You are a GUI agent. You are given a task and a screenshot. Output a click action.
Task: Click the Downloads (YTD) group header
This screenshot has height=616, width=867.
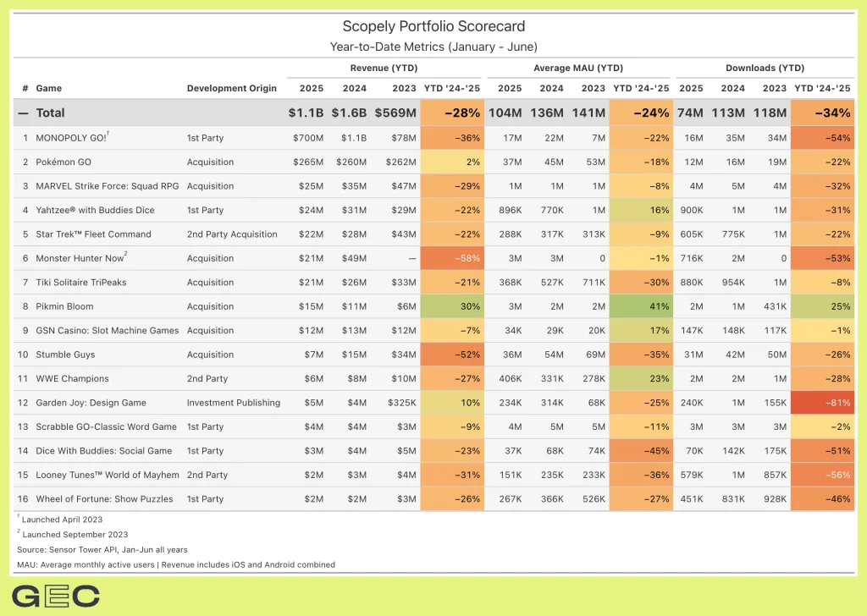point(765,68)
